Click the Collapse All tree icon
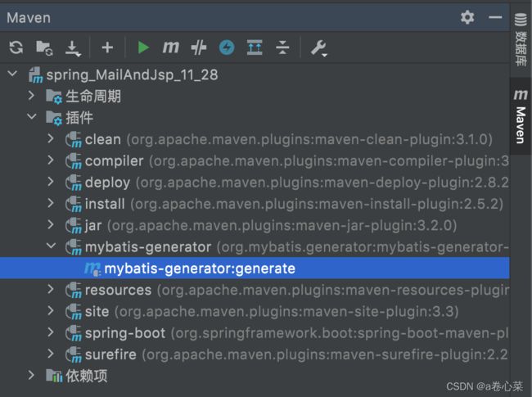Screen dimensions: 532x397 (x=282, y=47)
